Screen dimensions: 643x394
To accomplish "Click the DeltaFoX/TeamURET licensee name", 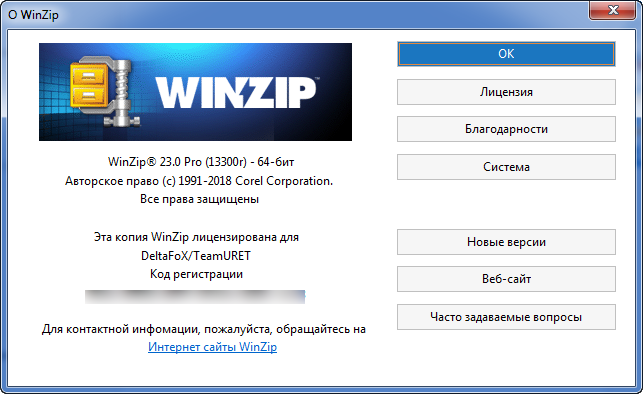I will coord(196,256).
